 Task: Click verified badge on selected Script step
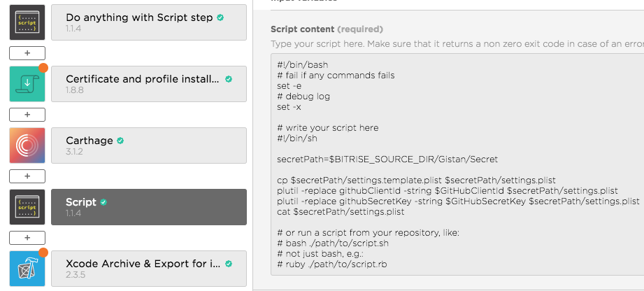(x=104, y=202)
